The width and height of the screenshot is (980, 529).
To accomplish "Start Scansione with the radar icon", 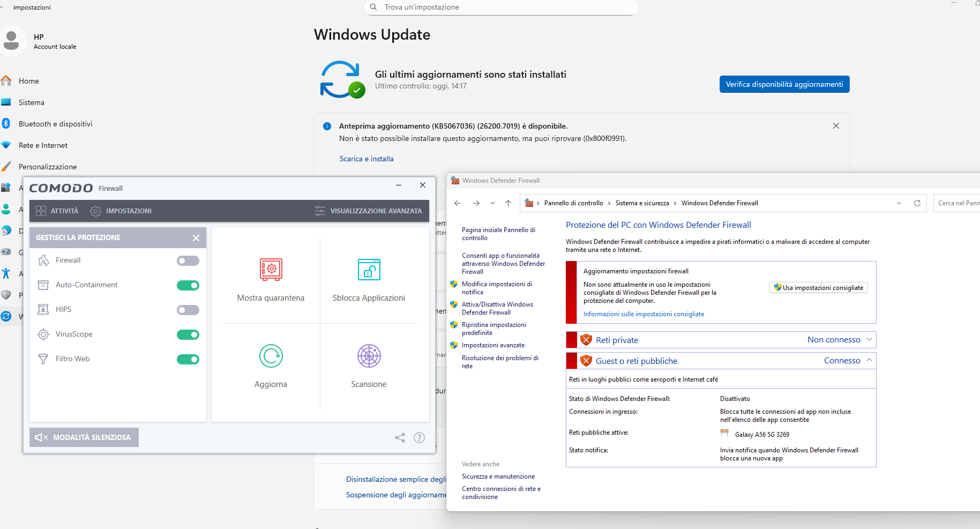I will [369, 356].
